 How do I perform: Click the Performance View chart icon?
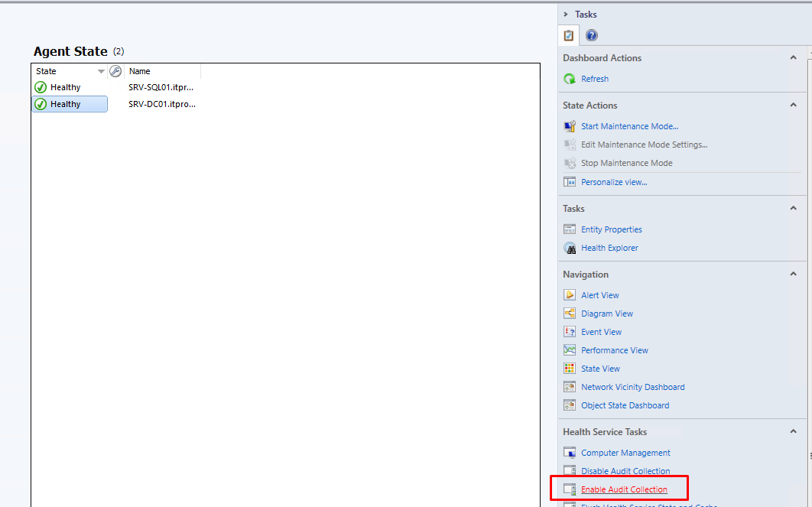[570, 350]
